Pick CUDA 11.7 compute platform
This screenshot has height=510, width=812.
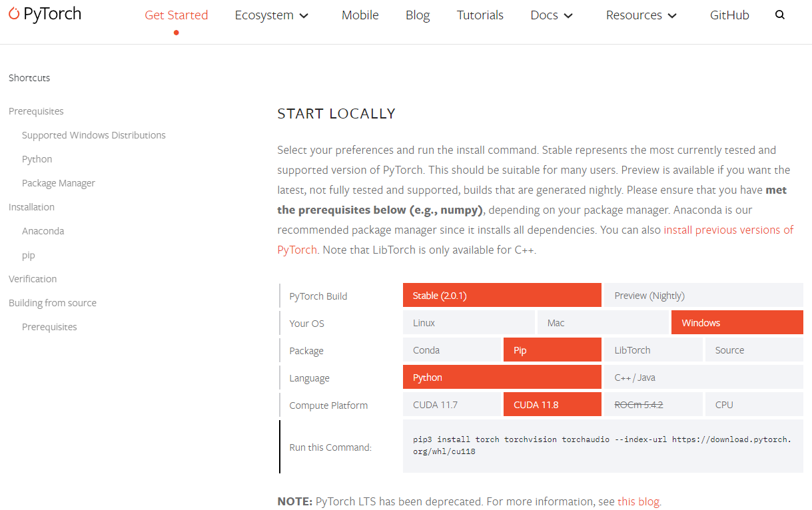[x=452, y=405]
